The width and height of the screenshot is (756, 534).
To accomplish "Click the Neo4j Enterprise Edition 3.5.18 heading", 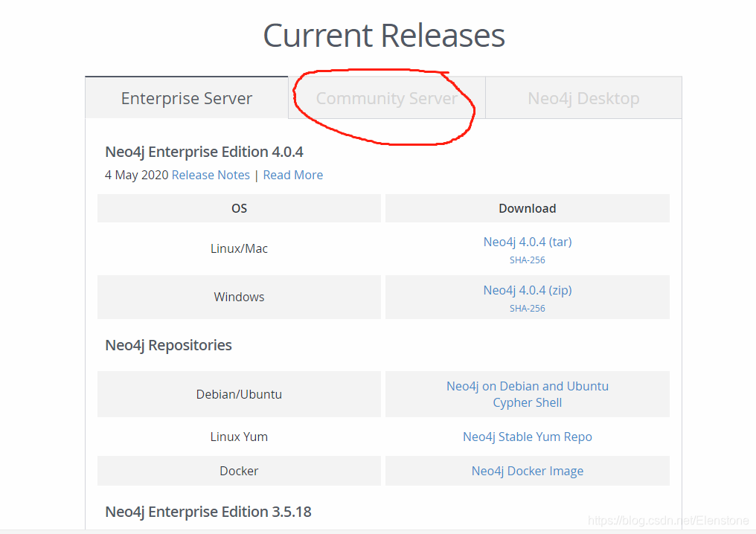I will (x=208, y=512).
